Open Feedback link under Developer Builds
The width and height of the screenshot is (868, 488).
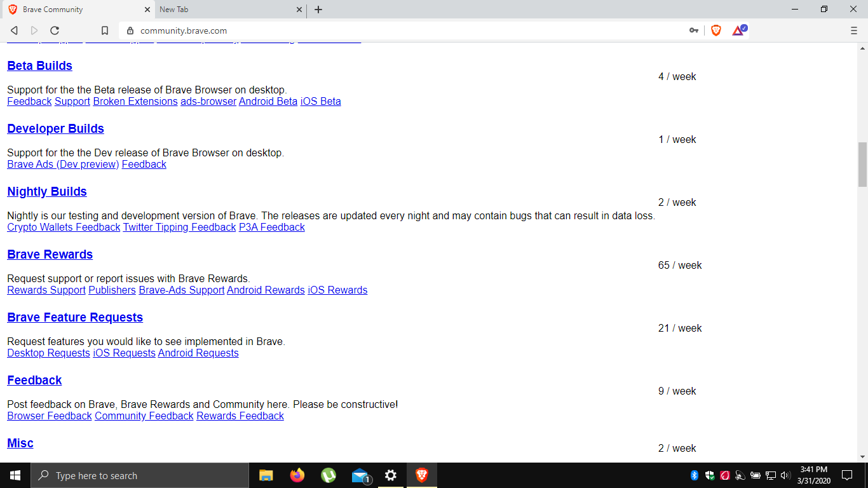coord(144,164)
